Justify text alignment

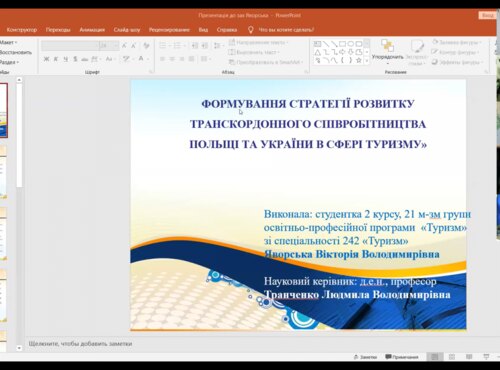point(191,59)
